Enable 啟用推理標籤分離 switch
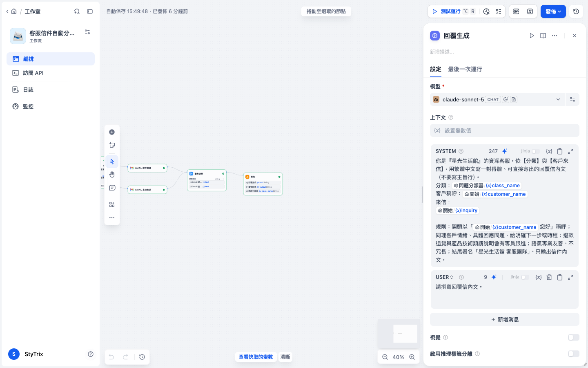Screen dimensions: 588x368 tap(574, 354)
